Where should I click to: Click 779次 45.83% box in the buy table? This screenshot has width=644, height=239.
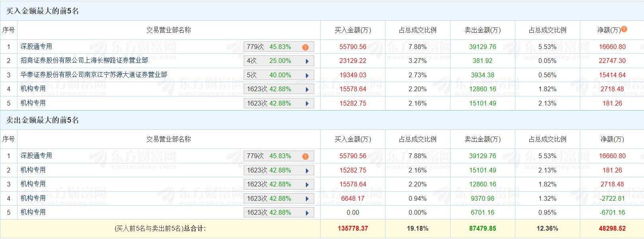pyautogui.click(x=279, y=47)
